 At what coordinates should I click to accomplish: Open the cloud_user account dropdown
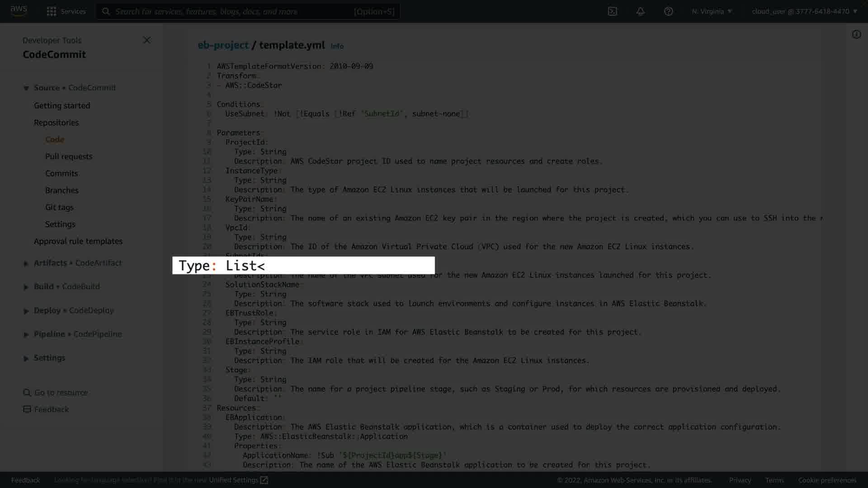(805, 11)
